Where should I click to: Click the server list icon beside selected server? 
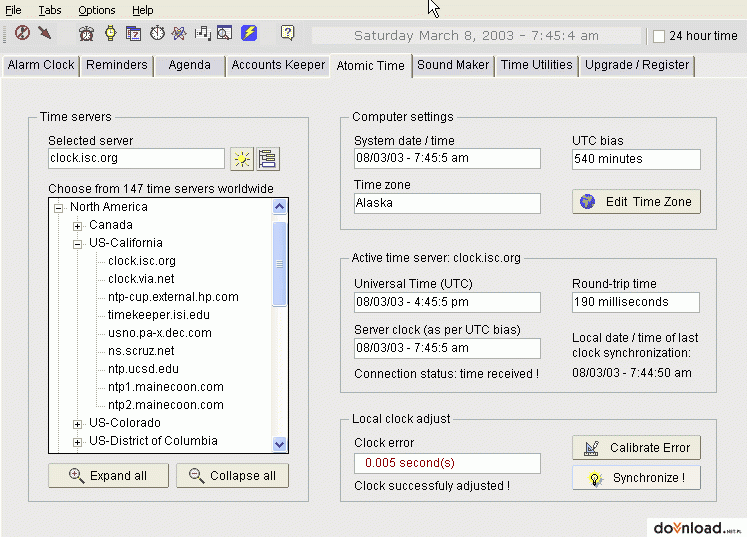[268, 159]
